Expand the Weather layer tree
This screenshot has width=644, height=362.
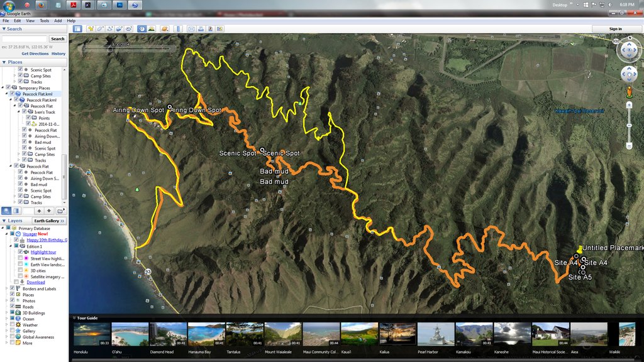pyautogui.click(x=6, y=325)
